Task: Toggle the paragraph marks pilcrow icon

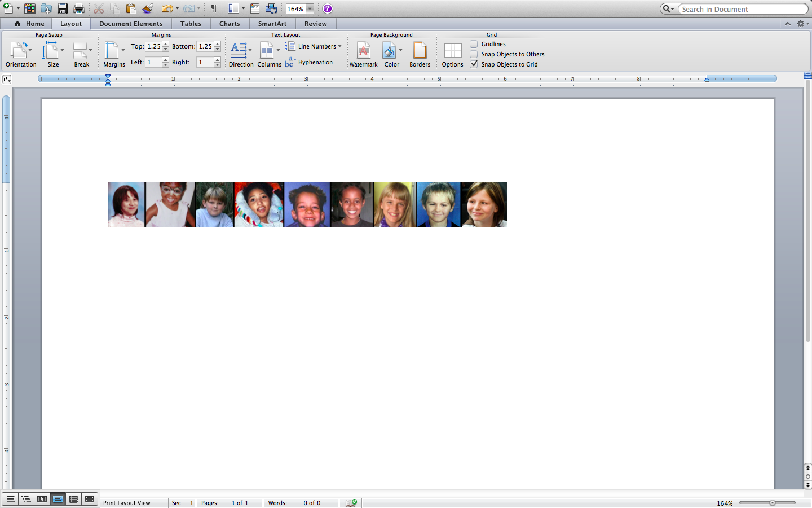Action: (214, 8)
